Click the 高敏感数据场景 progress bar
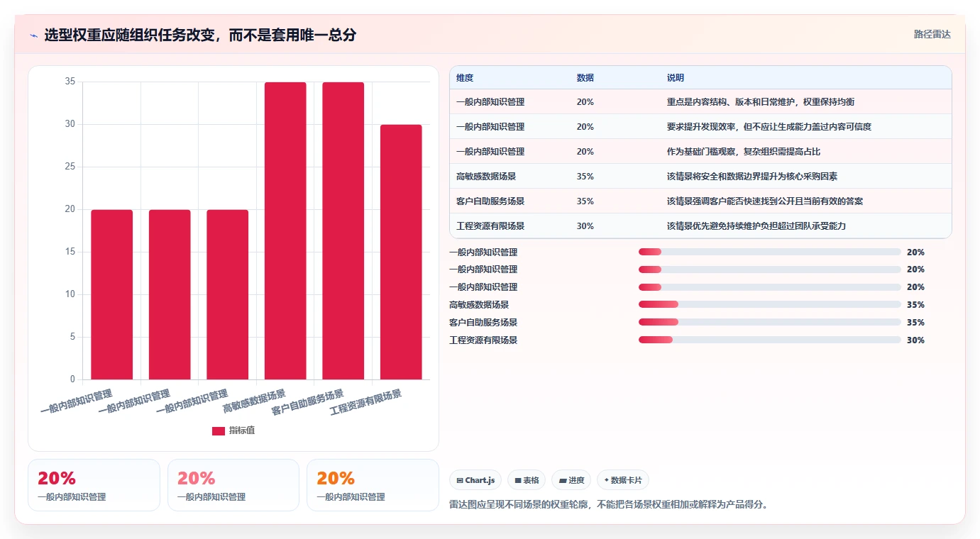Image resolution: width=980 pixels, height=539 pixels. pos(769,304)
